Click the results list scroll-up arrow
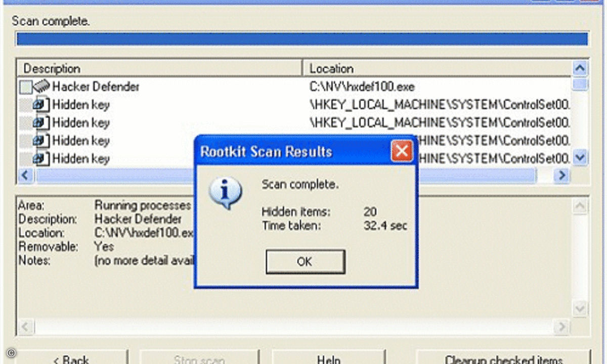Screen dimensions: 607x364 (x=580, y=67)
